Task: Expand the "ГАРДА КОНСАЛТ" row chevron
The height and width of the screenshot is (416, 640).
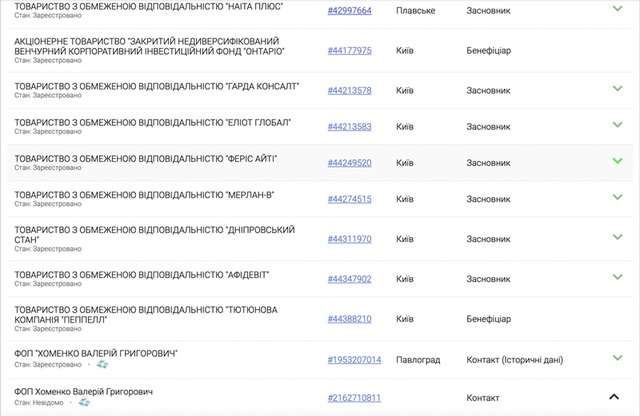Action: (617, 89)
